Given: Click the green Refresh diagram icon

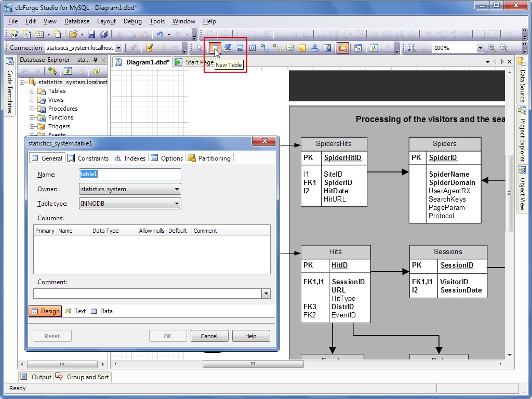Looking at the screenshot, I should 374,48.
